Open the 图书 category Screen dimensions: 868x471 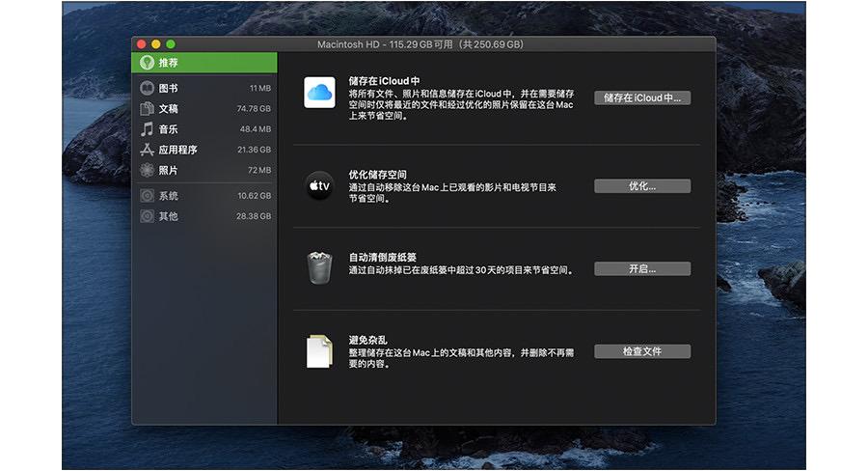[x=204, y=88]
